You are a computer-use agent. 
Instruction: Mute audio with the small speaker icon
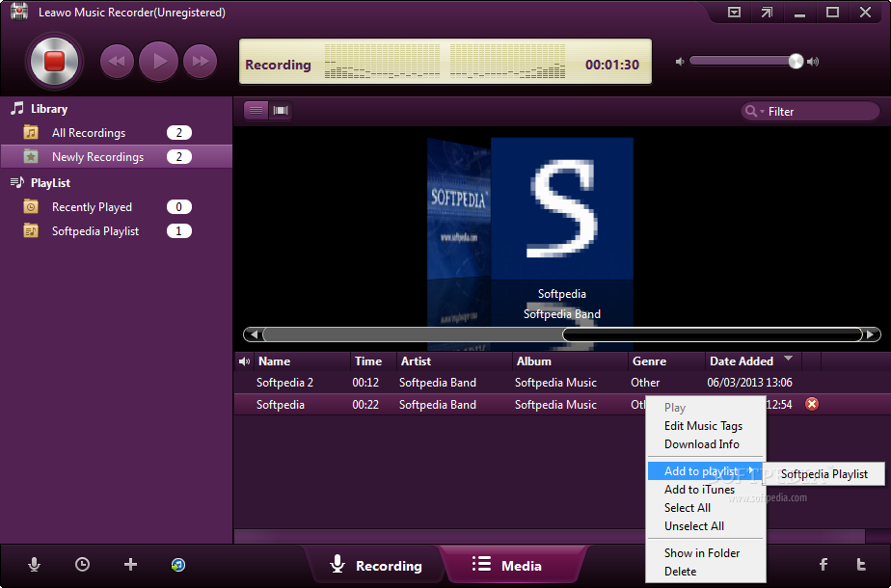point(680,62)
